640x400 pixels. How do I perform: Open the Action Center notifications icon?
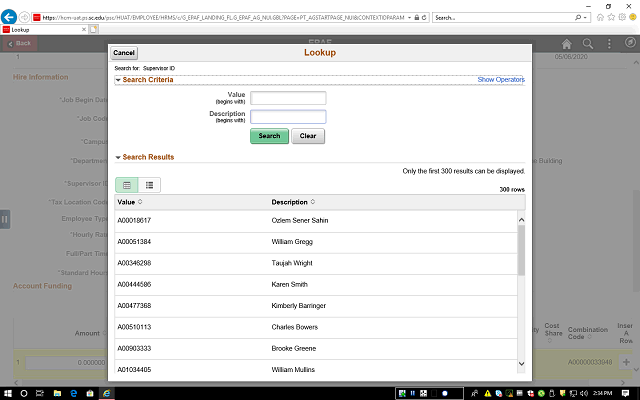tap(625, 393)
